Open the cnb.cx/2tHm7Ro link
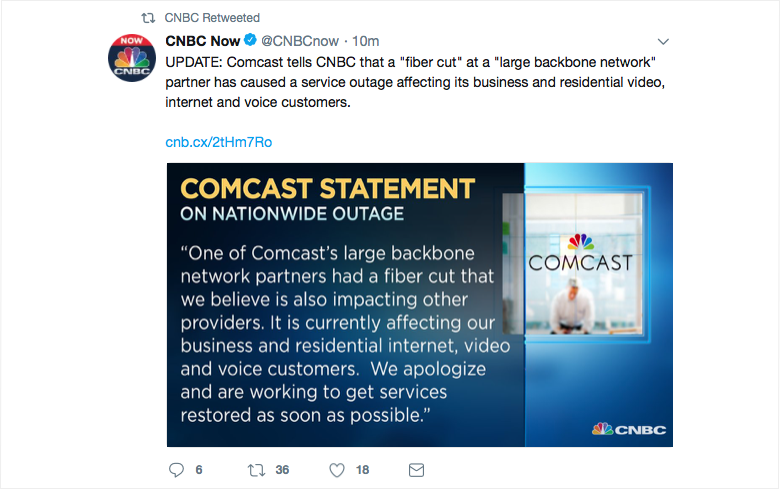Screen dimensions: 780x489 pos(218,142)
